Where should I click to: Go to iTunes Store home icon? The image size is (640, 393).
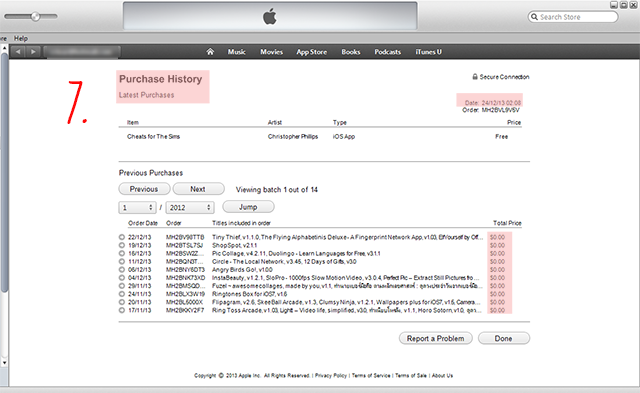pyautogui.click(x=210, y=52)
